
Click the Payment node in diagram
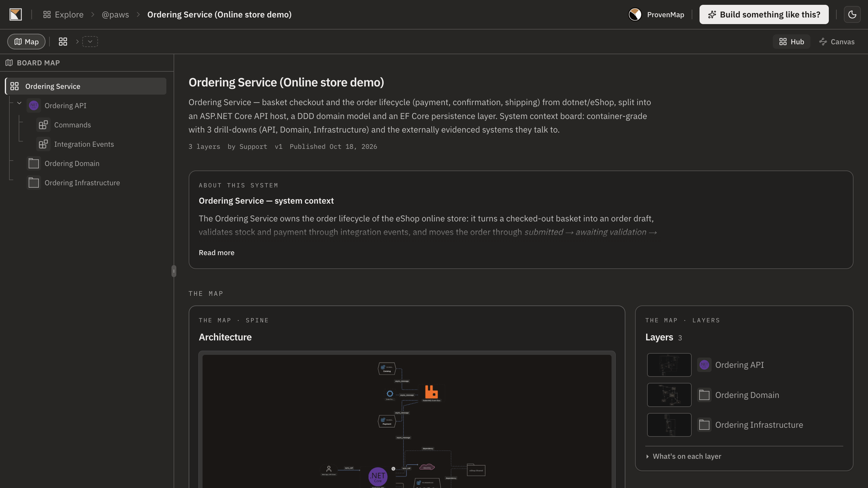point(387,422)
